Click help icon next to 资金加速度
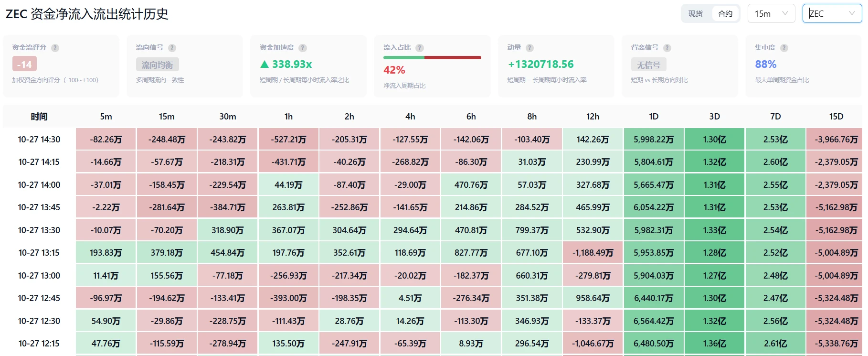Viewport: 868px width, 356px height. click(303, 48)
